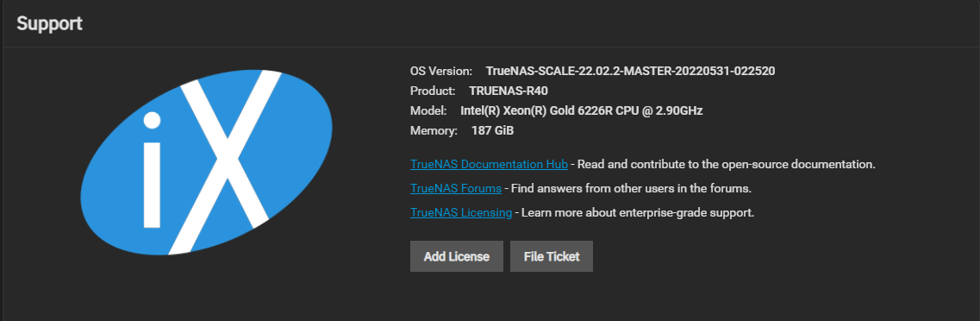Viewport: 980px width, 321px height.
Task: Click the open-source documentation description text
Action: coord(727,165)
